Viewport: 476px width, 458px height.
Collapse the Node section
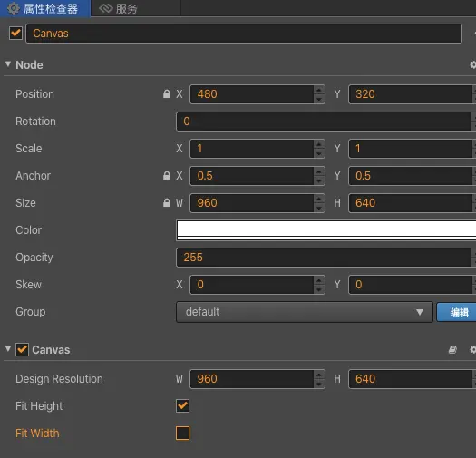8,64
